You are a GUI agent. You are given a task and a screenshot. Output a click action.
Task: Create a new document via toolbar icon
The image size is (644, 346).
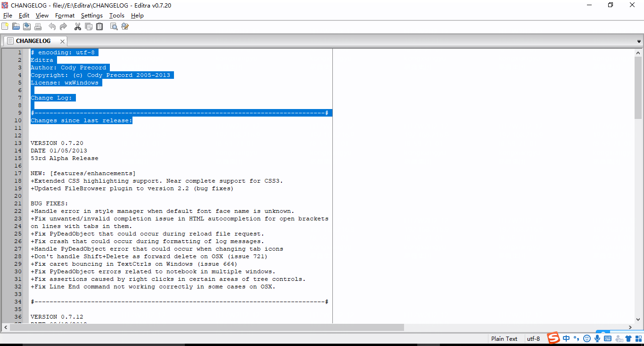coord(5,26)
